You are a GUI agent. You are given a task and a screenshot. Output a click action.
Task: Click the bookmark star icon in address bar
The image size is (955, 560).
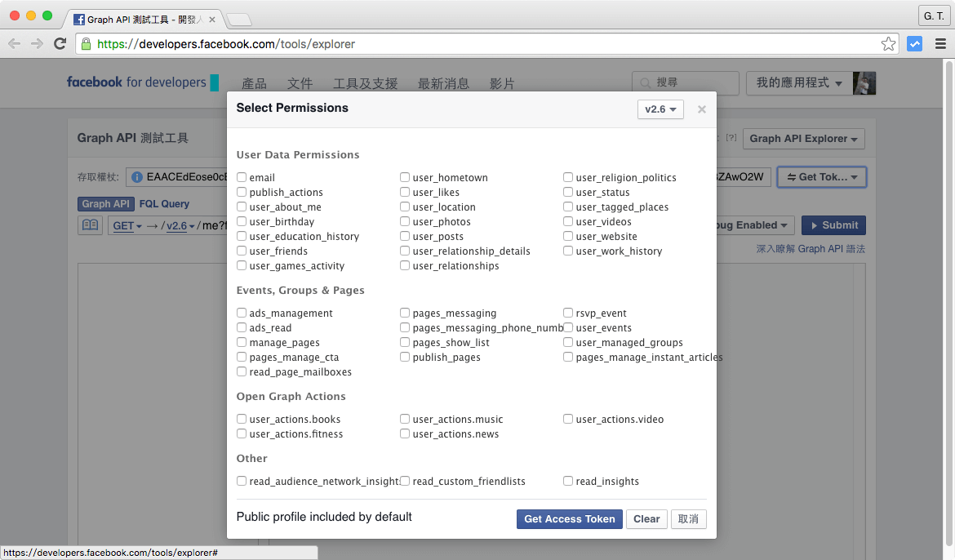tap(888, 44)
